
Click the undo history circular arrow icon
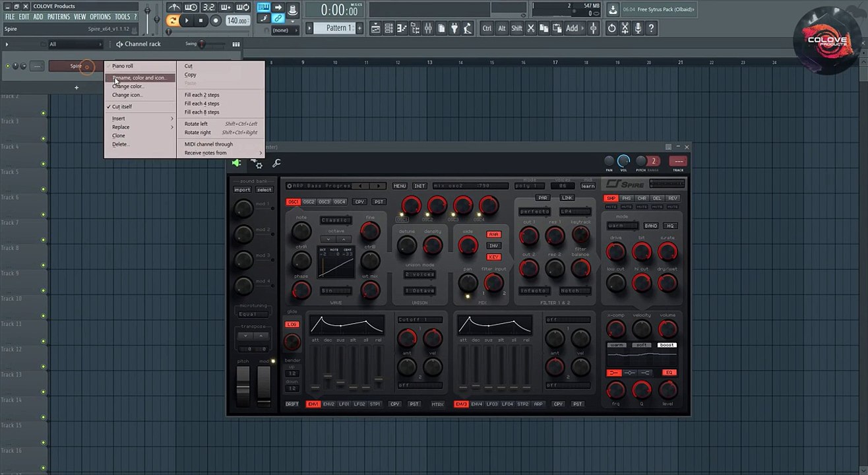611,28
